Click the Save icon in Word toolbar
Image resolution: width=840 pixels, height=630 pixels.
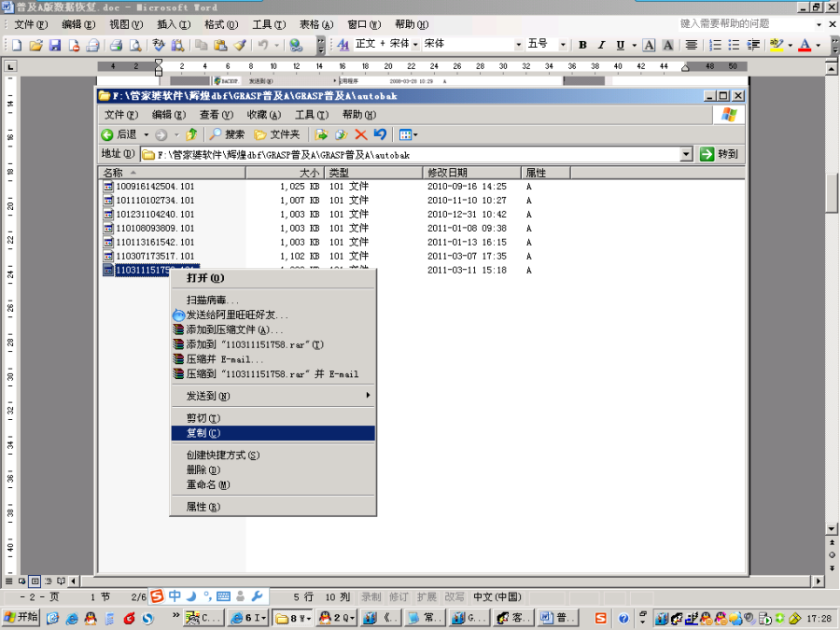tap(55, 45)
